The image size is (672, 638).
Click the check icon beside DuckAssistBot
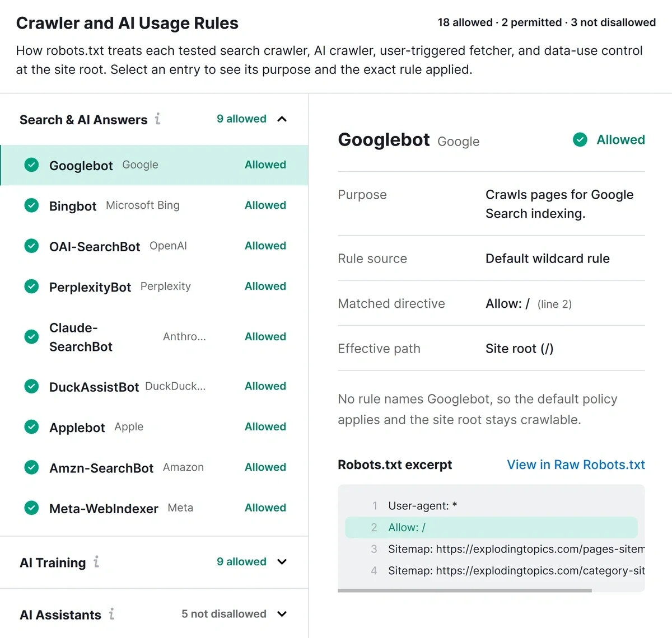click(x=32, y=386)
